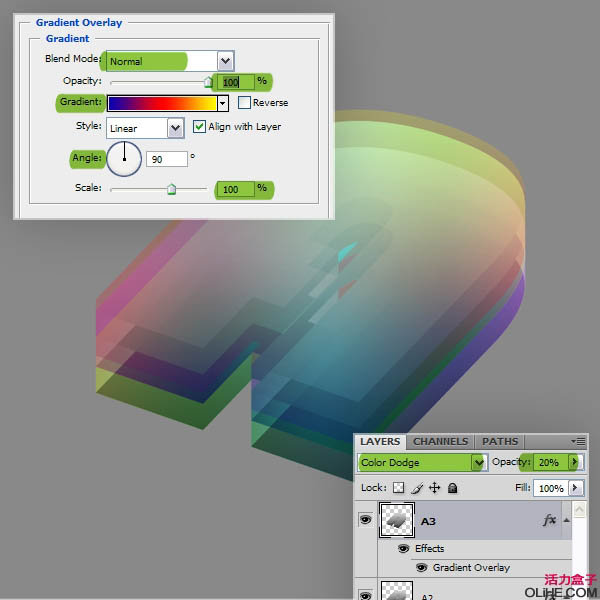The width and height of the screenshot is (600, 600).
Task: Switch to the Layers tab
Action: [x=380, y=441]
